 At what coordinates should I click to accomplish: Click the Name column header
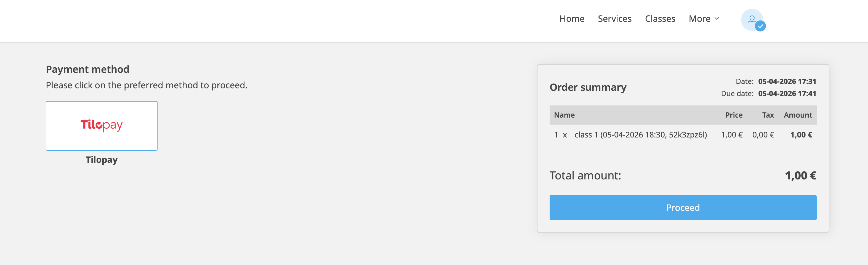pos(564,115)
